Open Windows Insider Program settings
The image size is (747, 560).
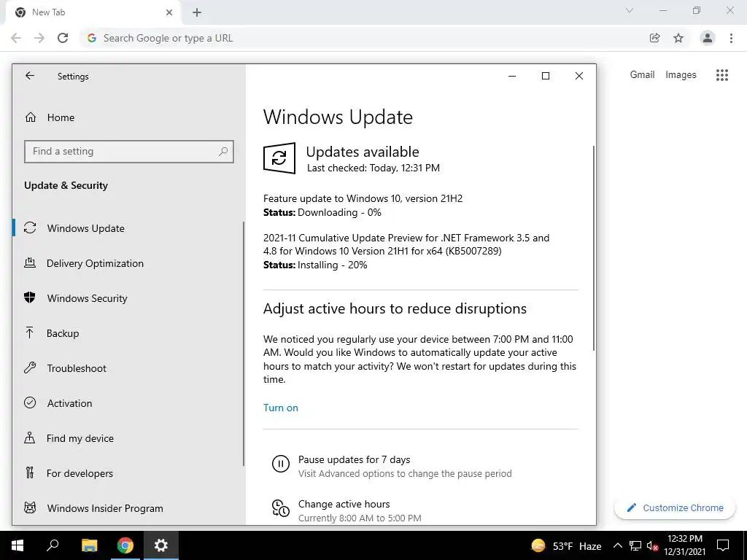point(105,508)
